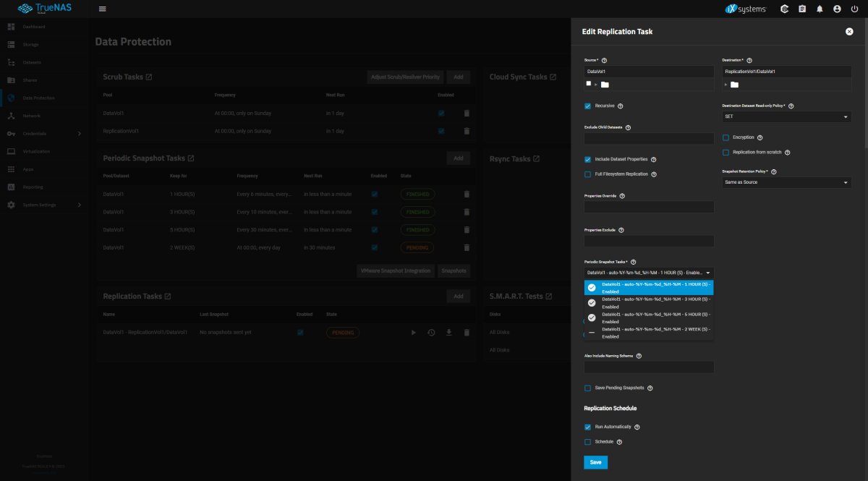Add a new Replication Task

[459, 297]
